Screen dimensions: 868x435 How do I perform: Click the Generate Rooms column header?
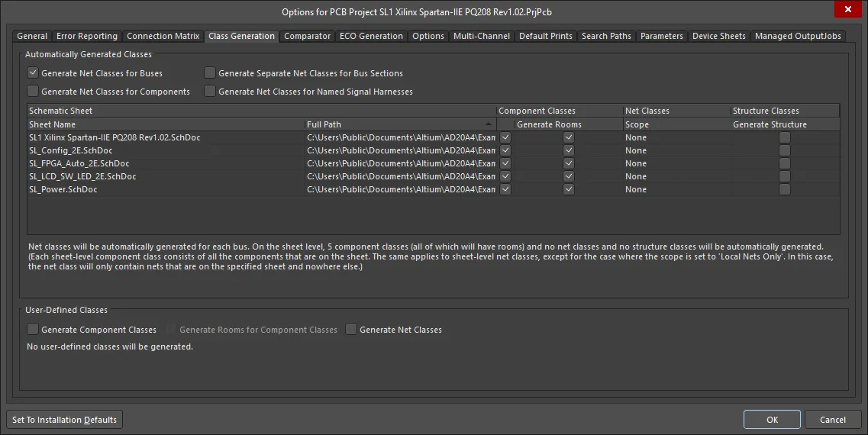coord(569,124)
